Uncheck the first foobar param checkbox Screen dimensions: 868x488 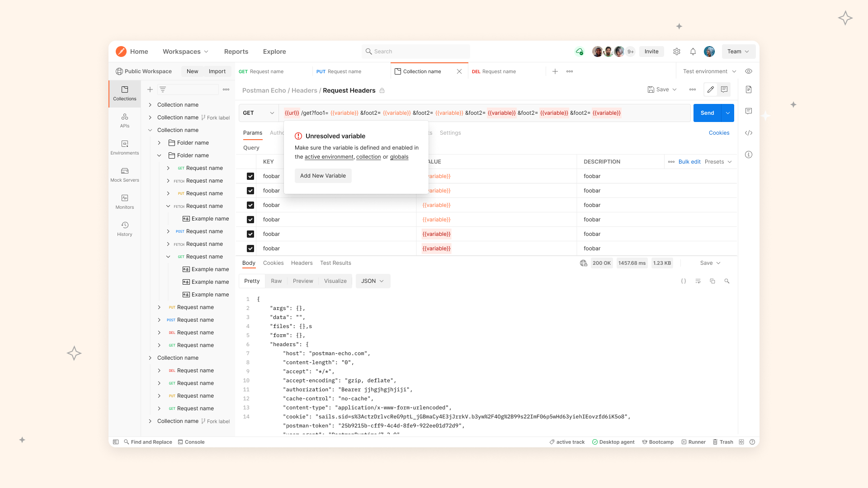250,176
